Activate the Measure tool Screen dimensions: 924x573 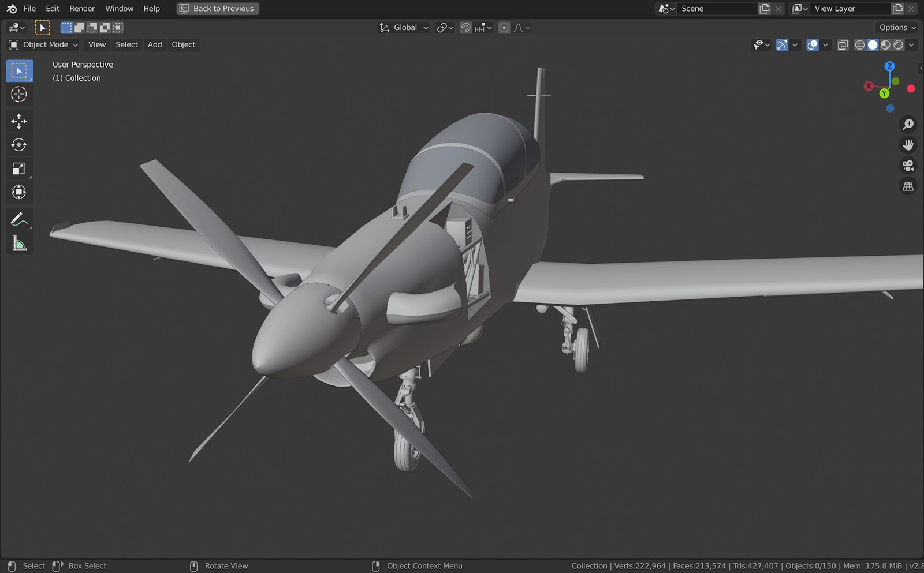tap(19, 243)
